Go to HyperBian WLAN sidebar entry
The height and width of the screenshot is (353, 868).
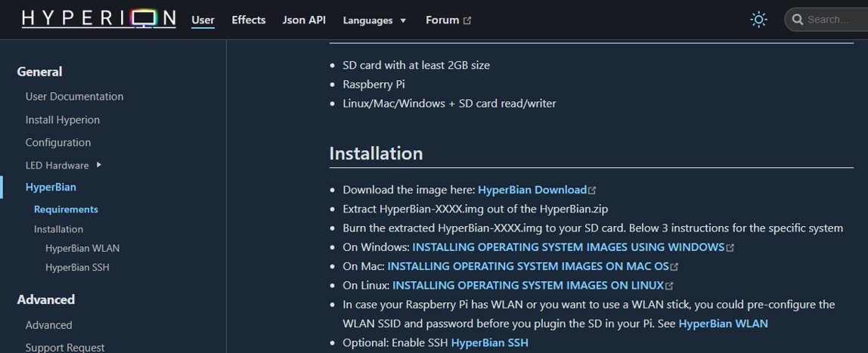point(82,248)
